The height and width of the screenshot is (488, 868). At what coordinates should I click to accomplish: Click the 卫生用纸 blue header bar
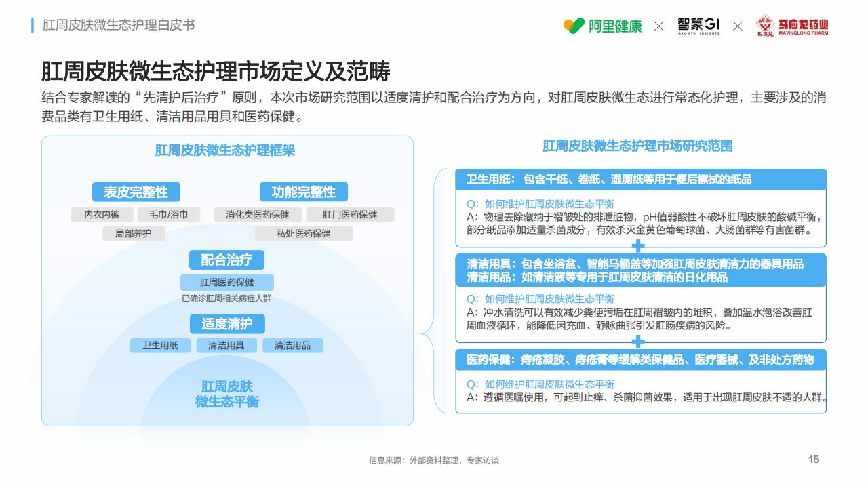pyautogui.click(x=641, y=180)
